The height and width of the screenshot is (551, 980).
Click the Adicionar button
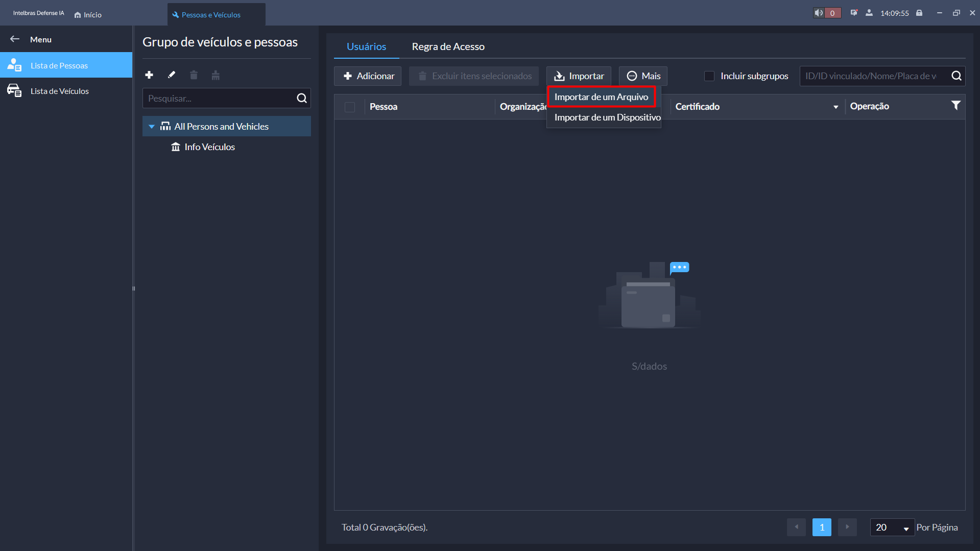point(368,76)
